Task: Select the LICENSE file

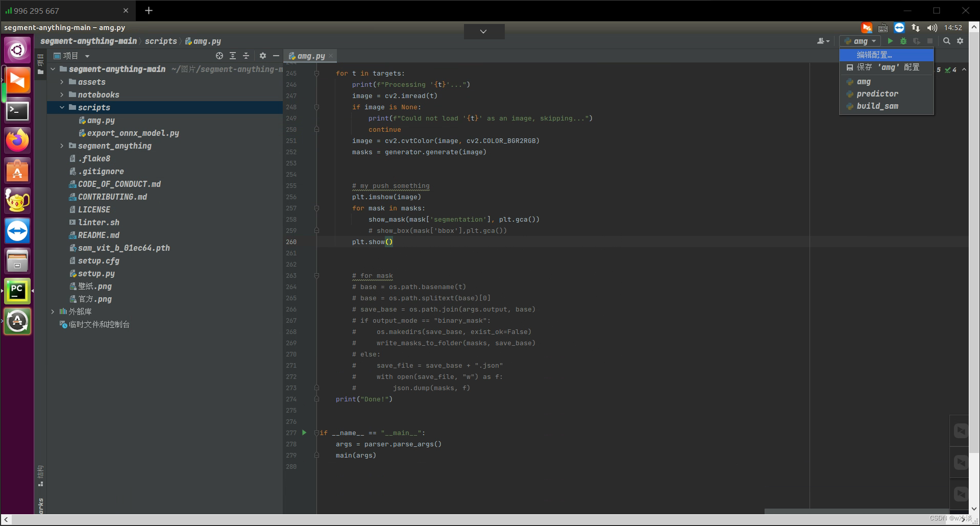Action: click(90, 209)
